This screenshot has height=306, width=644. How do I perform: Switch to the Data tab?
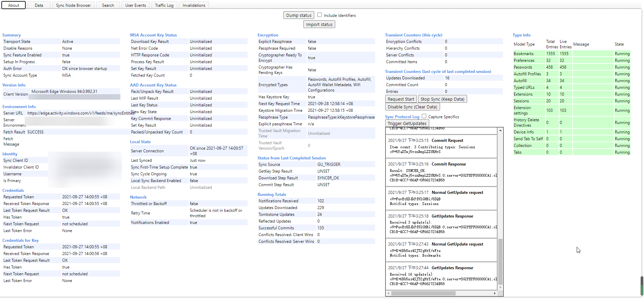(39, 5)
